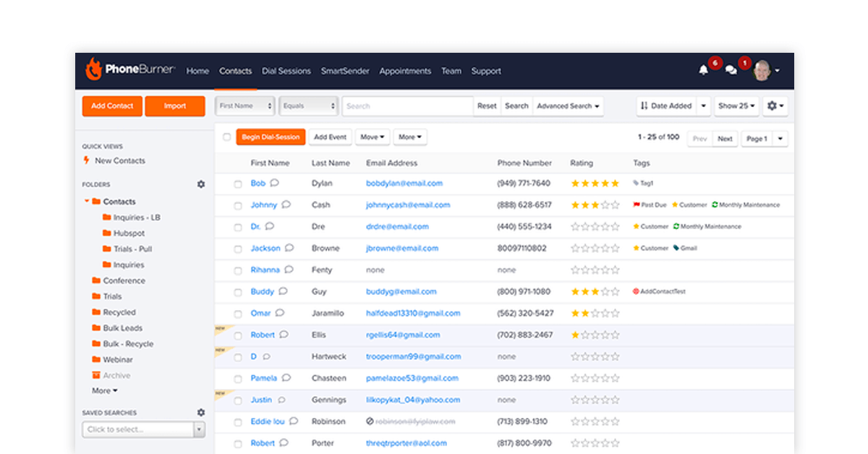The image size is (868, 454).
Task: Open the Team menu
Action: pyautogui.click(x=451, y=71)
